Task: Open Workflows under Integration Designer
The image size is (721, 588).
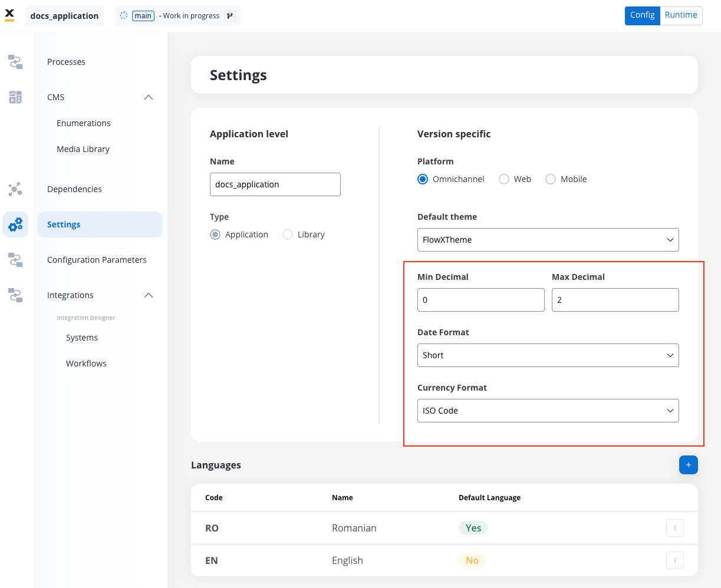Action: pos(86,364)
